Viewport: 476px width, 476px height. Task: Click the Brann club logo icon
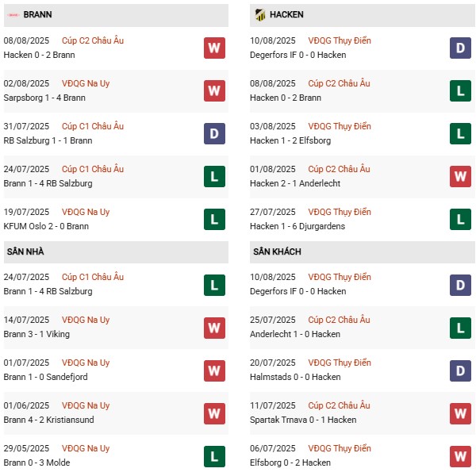coord(13,15)
